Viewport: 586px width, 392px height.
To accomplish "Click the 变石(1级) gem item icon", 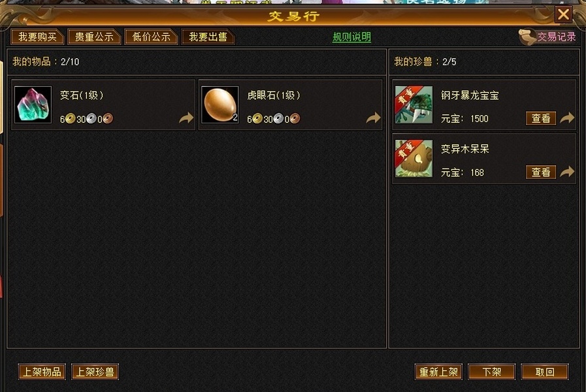I will click(33, 105).
